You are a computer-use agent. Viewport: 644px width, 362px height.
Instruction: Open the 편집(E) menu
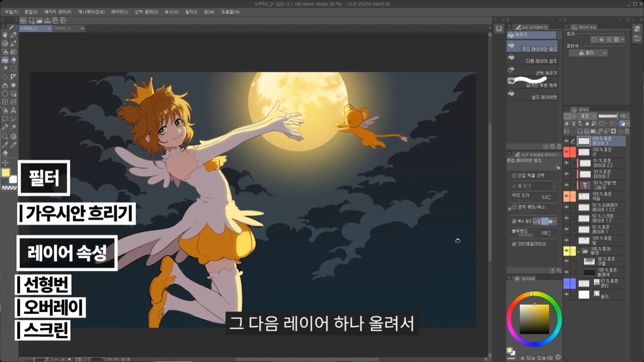[31, 12]
